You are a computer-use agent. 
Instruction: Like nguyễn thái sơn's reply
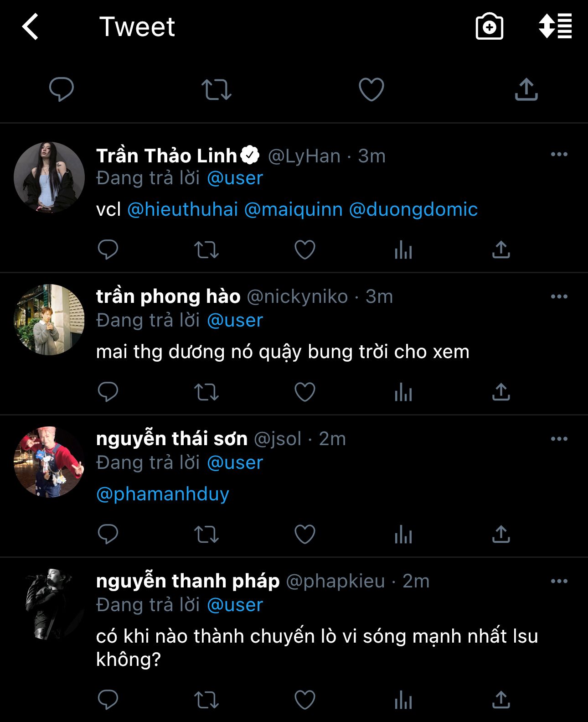tap(304, 535)
